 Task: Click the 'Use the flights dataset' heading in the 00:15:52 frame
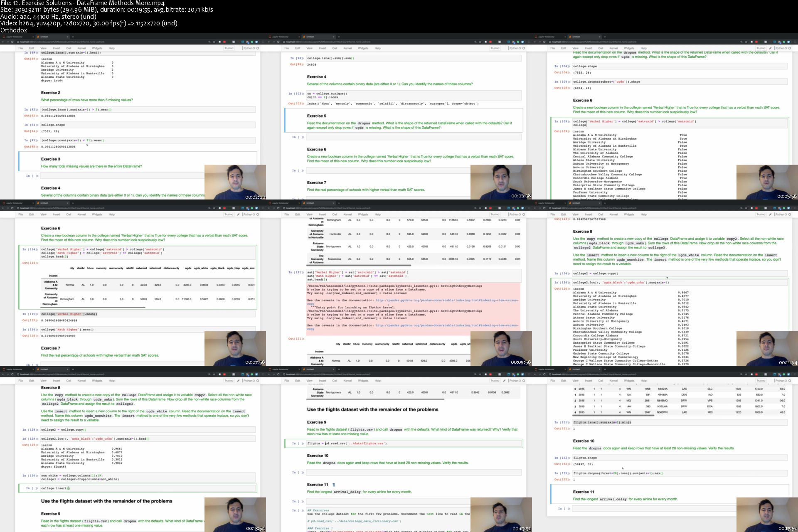(373, 409)
